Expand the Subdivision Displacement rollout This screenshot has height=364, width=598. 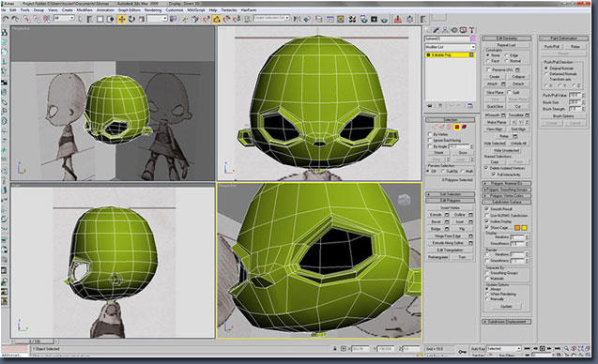pos(507,322)
